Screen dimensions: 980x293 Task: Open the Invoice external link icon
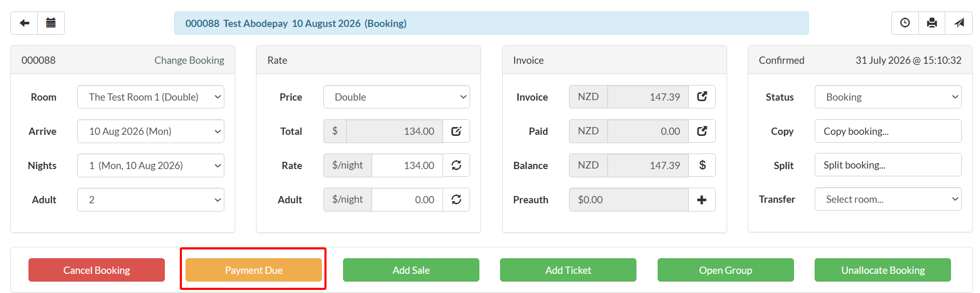tap(702, 97)
